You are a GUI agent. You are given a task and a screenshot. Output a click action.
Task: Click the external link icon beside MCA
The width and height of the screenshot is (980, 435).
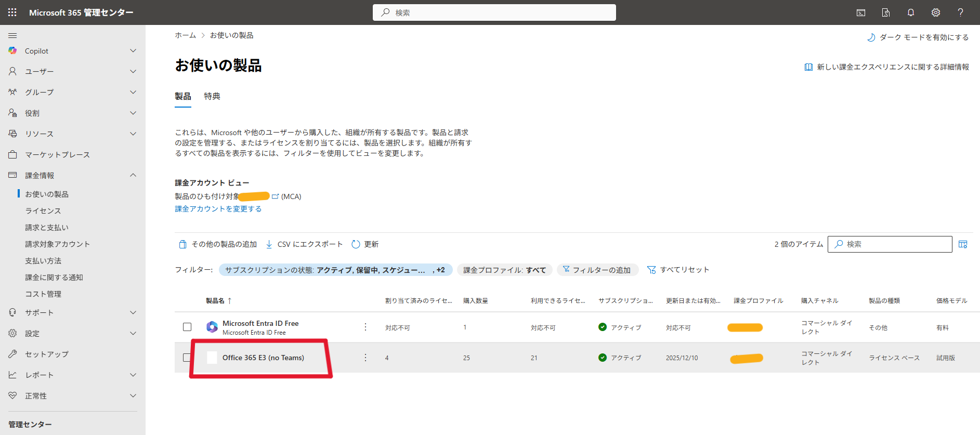click(275, 196)
